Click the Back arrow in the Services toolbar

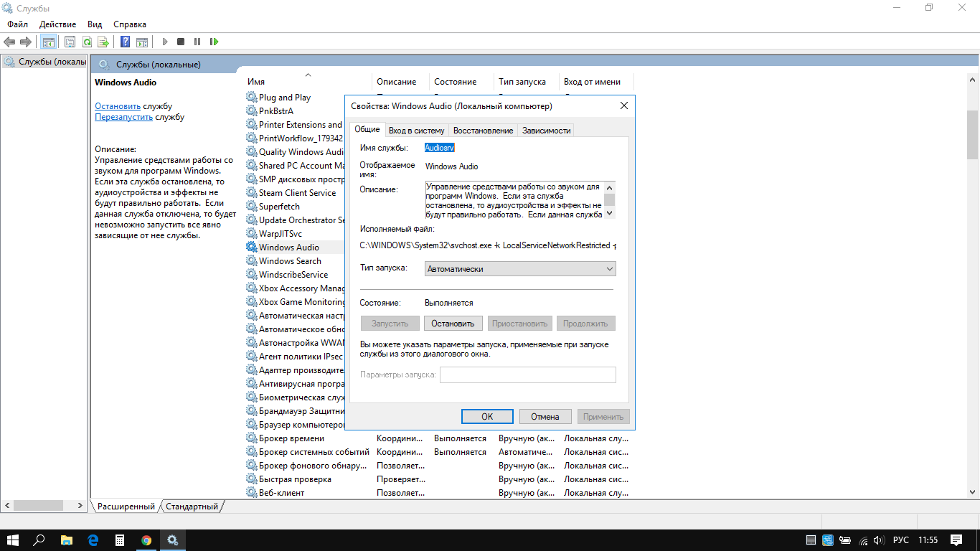[9, 42]
